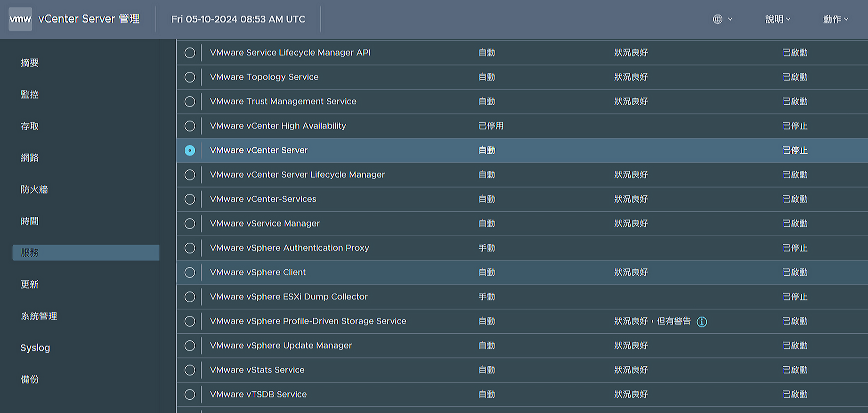The height and width of the screenshot is (413, 868).
Task: Click VMware vStats Service name text
Action: coord(257,370)
